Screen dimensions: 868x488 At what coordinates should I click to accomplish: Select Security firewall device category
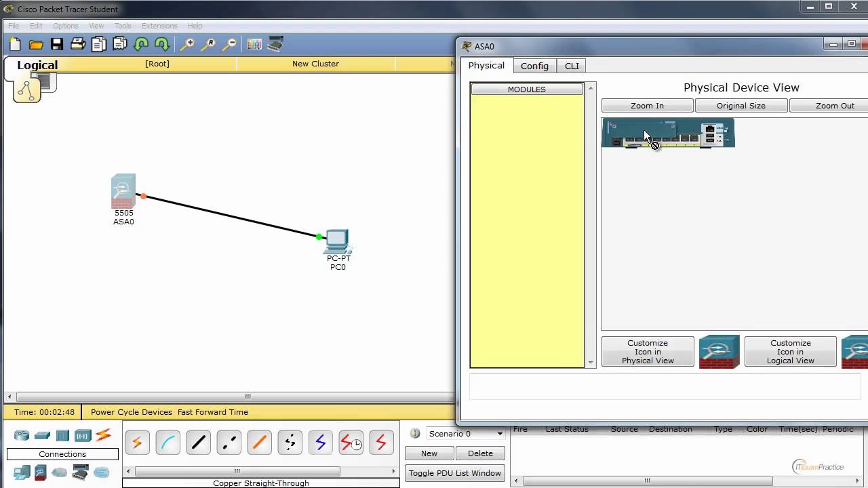(x=40, y=472)
